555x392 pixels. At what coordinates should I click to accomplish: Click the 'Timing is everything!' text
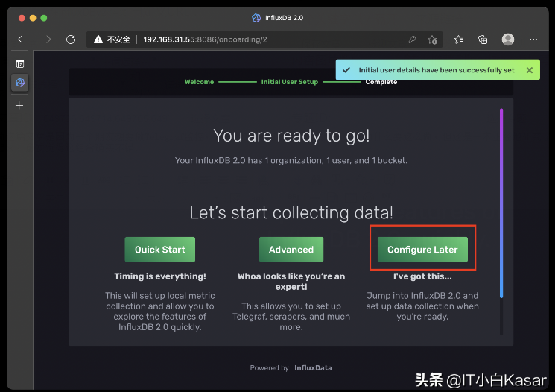160,276
